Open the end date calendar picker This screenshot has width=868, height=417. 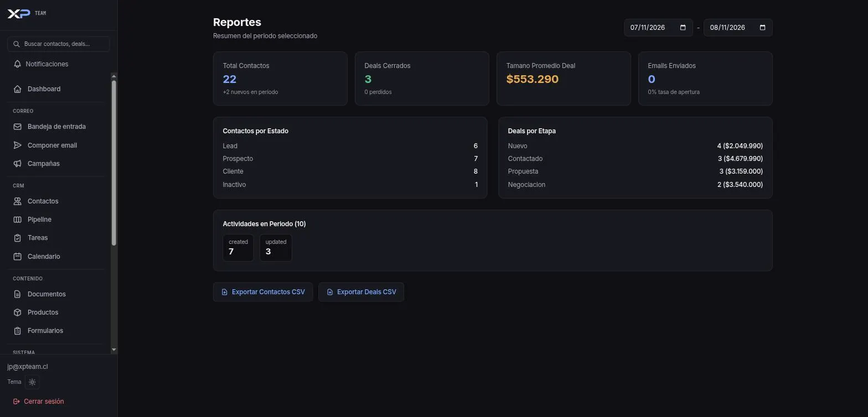(762, 28)
